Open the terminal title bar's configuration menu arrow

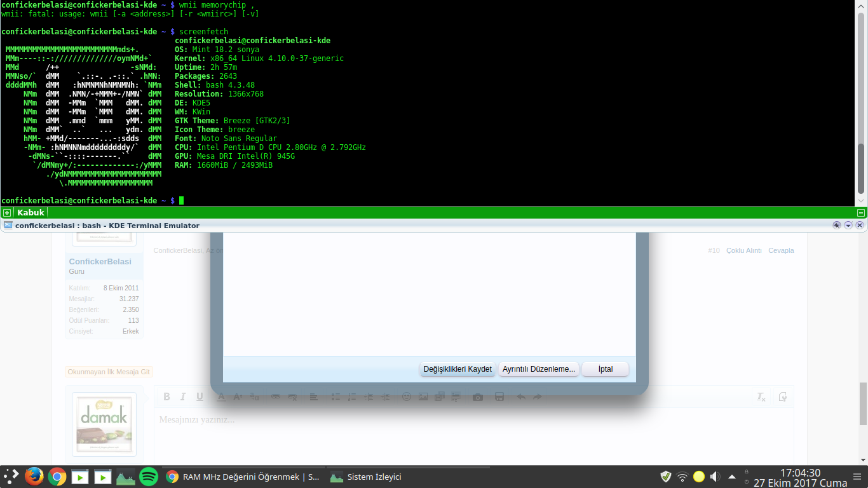coord(848,225)
